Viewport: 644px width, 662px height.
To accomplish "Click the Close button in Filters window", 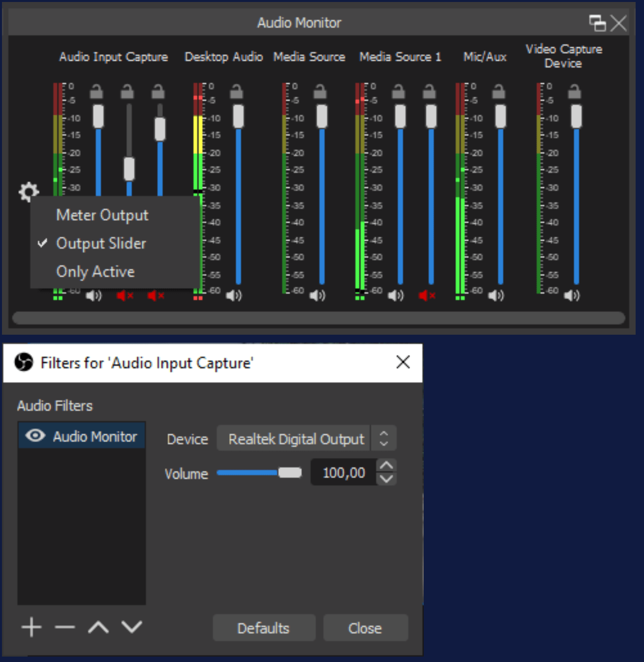I will click(x=365, y=628).
